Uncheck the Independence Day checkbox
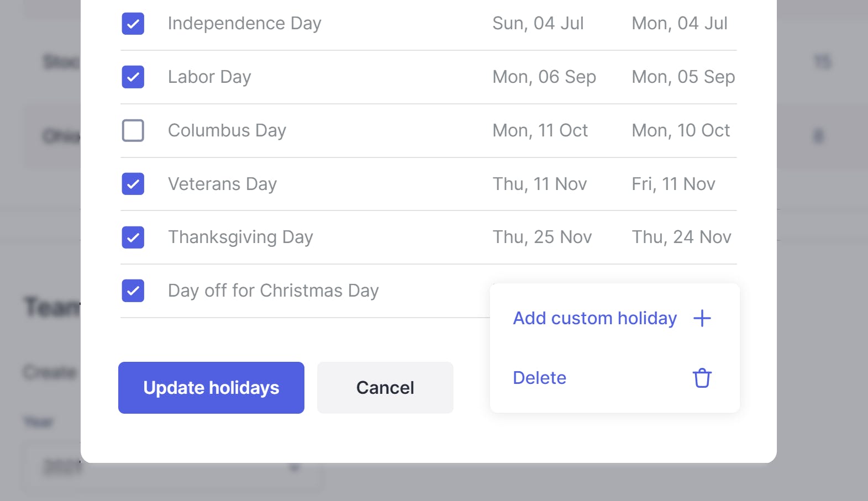This screenshot has width=868, height=501. (x=133, y=24)
